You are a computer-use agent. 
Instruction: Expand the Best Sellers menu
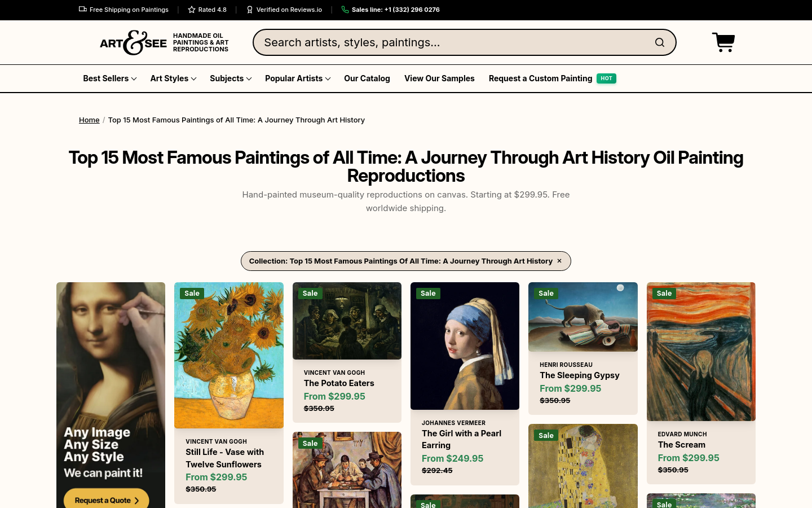coord(109,78)
